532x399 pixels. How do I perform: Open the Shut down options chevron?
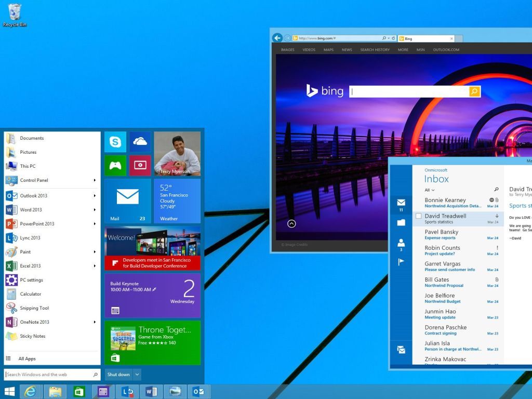tap(137, 374)
